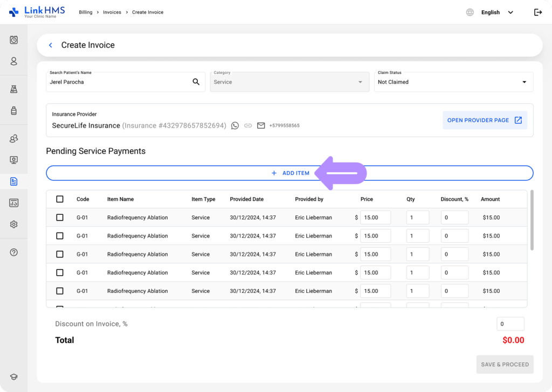Click the provider chain link icon
This screenshot has height=392, width=552.
coord(248,125)
